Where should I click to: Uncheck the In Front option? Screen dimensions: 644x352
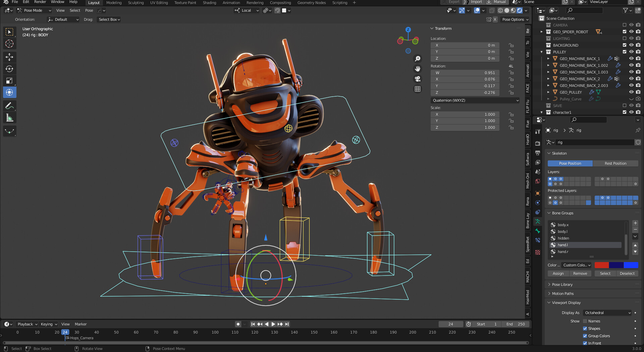(x=585, y=343)
